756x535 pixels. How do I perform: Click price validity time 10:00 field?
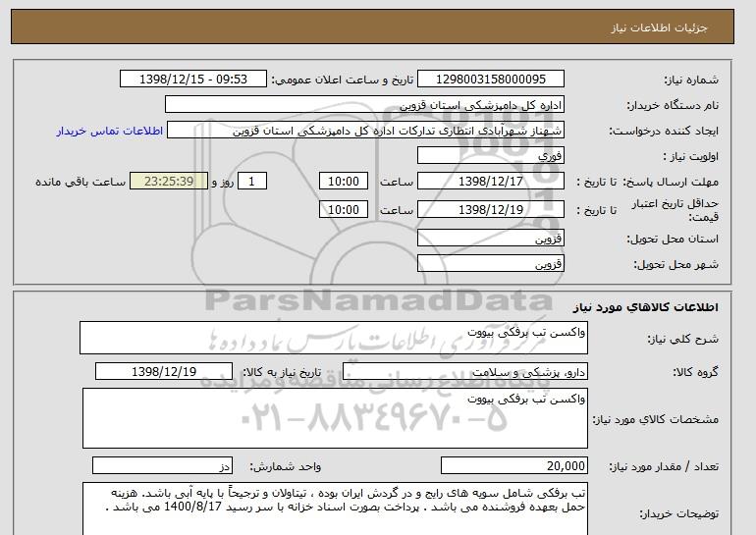click(x=344, y=210)
